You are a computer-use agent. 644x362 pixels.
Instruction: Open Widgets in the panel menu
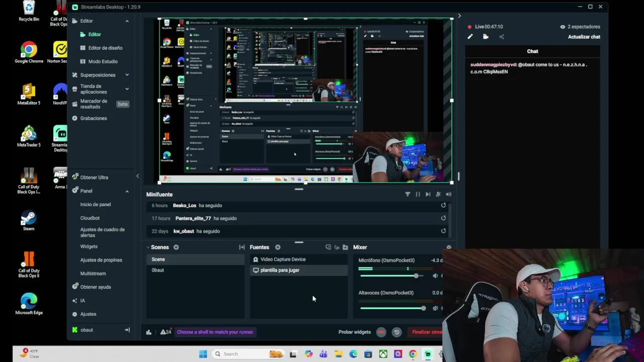[89, 246]
